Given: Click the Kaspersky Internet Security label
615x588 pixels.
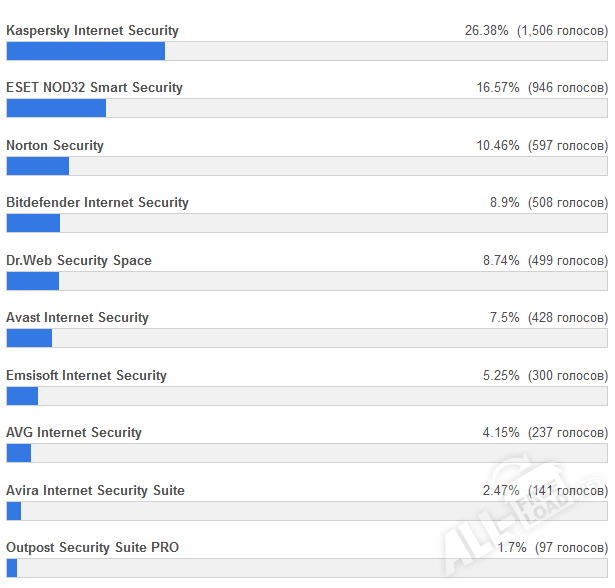Looking at the screenshot, I should pos(92,30).
